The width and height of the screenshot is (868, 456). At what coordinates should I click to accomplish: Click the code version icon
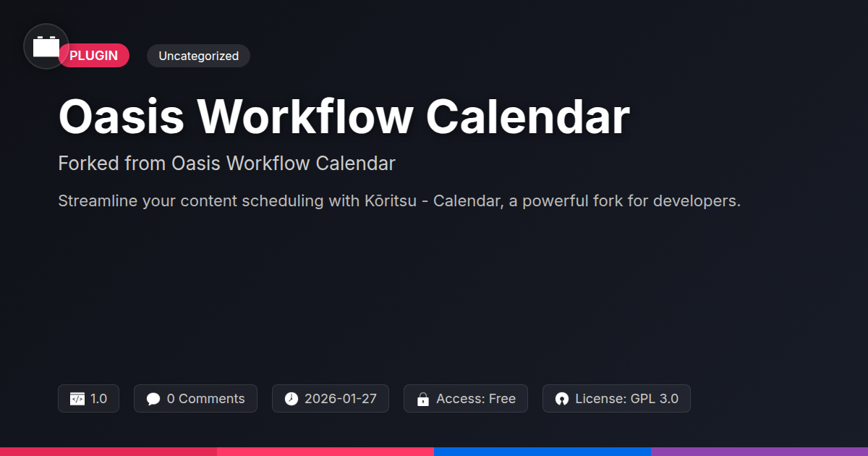[77, 399]
